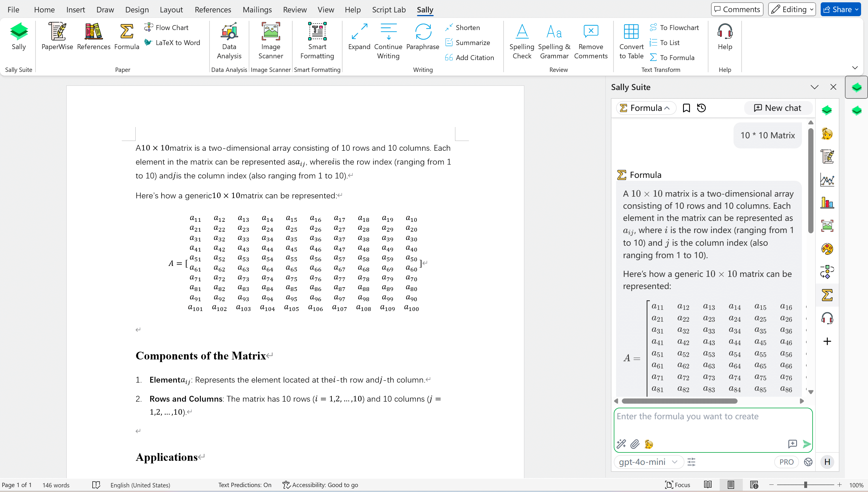Switch to the Insert tab
Screen dimensions: 868x492
(x=76, y=10)
